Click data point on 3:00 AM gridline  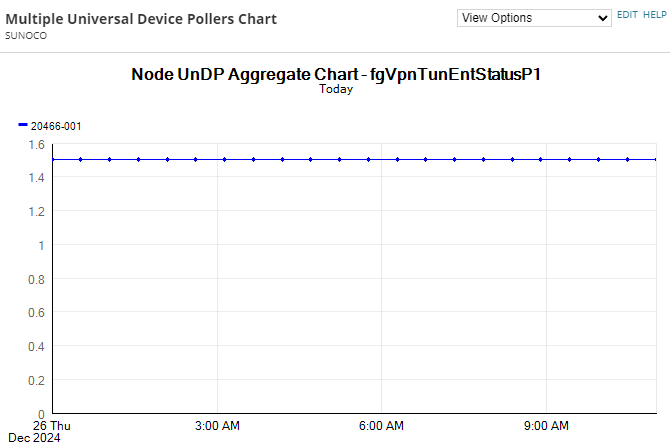pos(224,159)
